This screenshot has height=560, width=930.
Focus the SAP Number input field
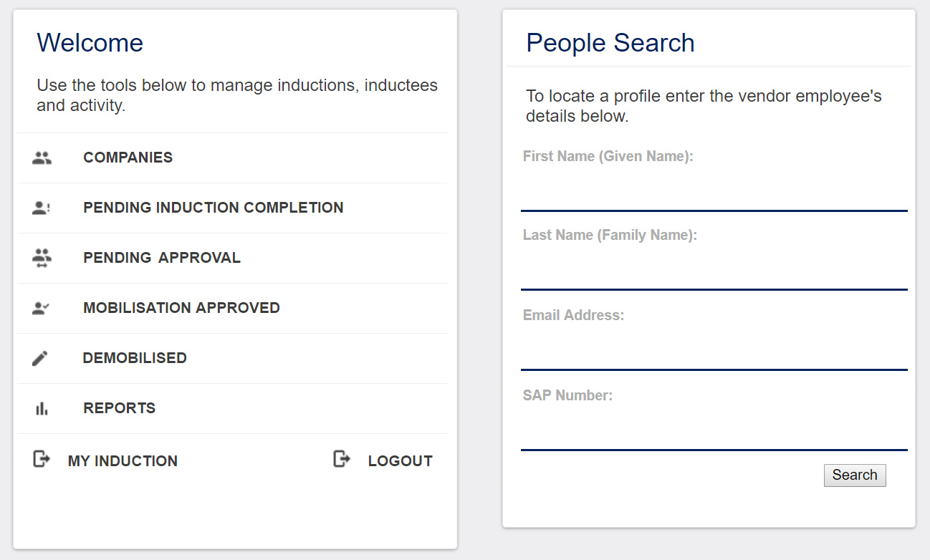(x=714, y=430)
